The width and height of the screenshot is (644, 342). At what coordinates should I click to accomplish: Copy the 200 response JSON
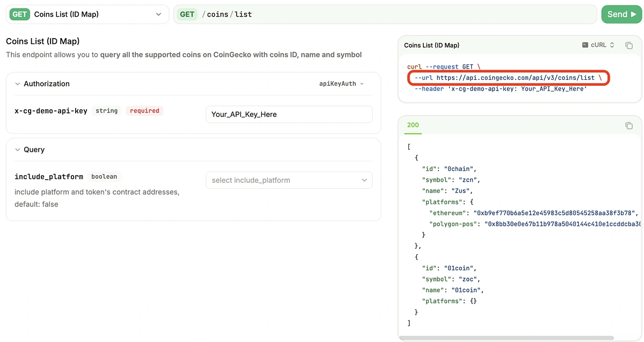click(x=629, y=125)
